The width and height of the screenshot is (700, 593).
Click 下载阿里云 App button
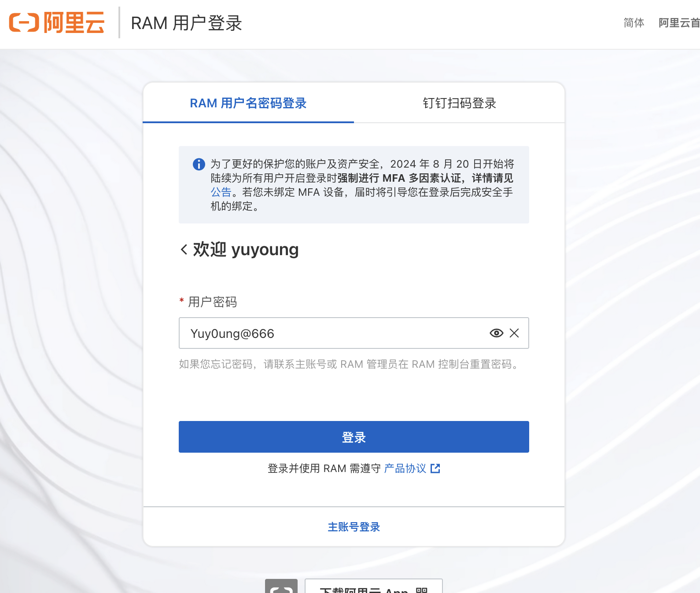click(365, 589)
